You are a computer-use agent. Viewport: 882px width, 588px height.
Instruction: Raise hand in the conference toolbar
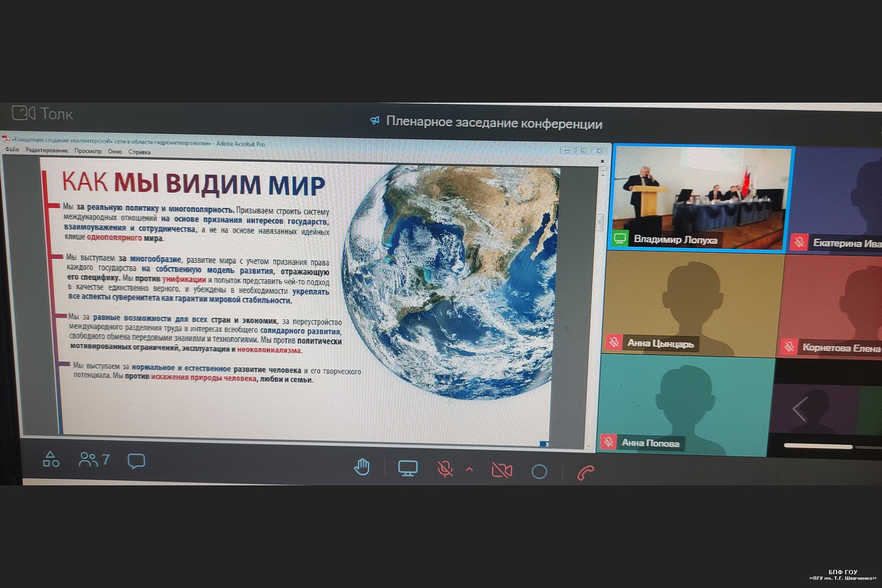(362, 467)
